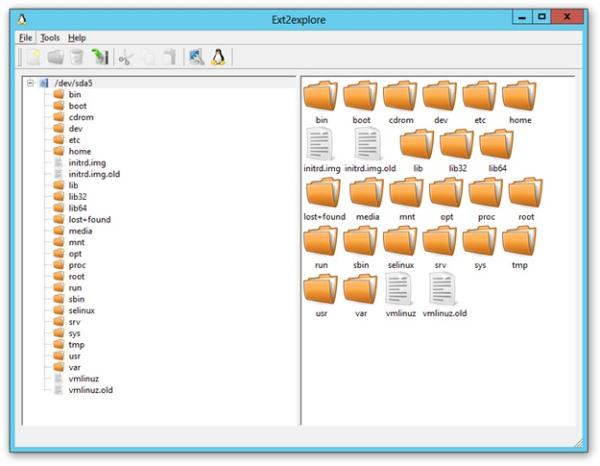This screenshot has height=466, width=600.
Task: Click the green arrow save toolbar icon
Action: coord(100,57)
